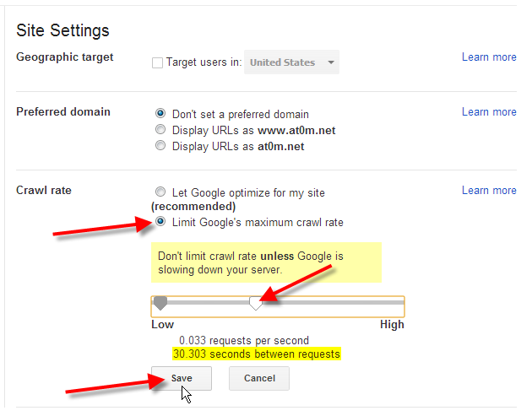532x416 pixels.
Task: Click the white crawl rate slider handle
Action: click(256, 303)
